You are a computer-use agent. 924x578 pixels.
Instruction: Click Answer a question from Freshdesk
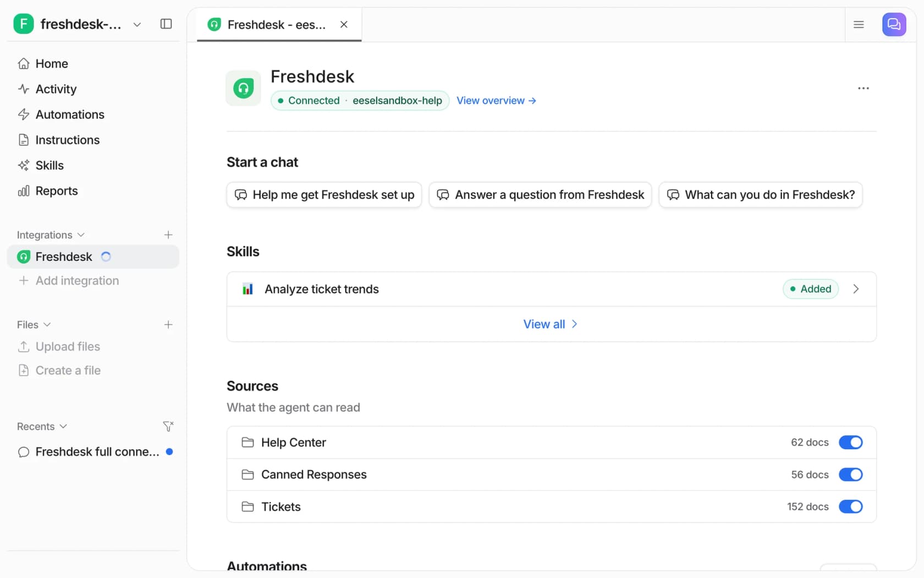(540, 195)
